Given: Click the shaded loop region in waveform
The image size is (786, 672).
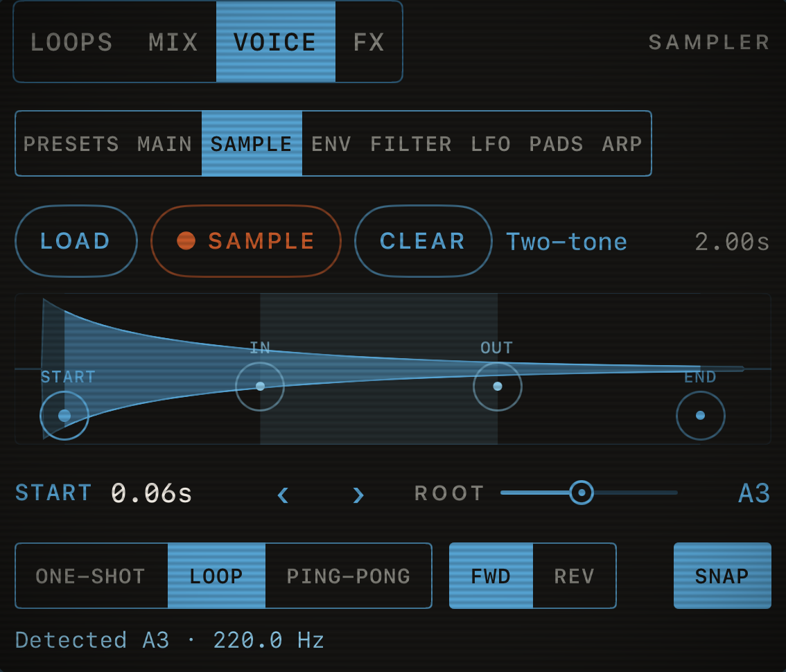Looking at the screenshot, I should click(379, 369).
